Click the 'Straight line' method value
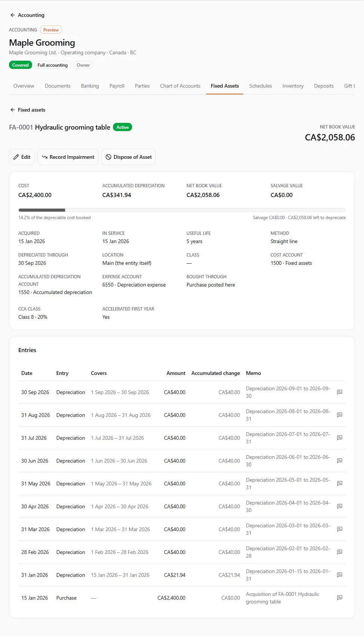The width and height of the screenshot is (364, 636). [x=284, y=241]
